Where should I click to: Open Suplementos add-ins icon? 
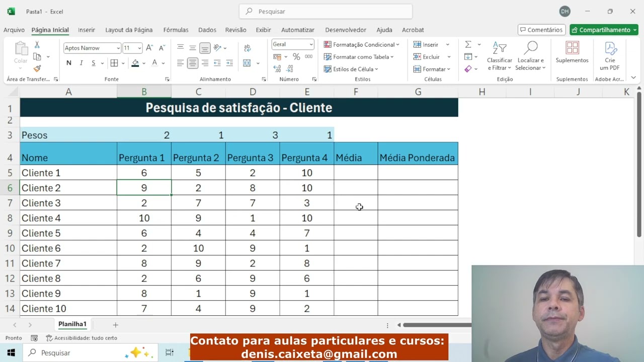point(572,52)
